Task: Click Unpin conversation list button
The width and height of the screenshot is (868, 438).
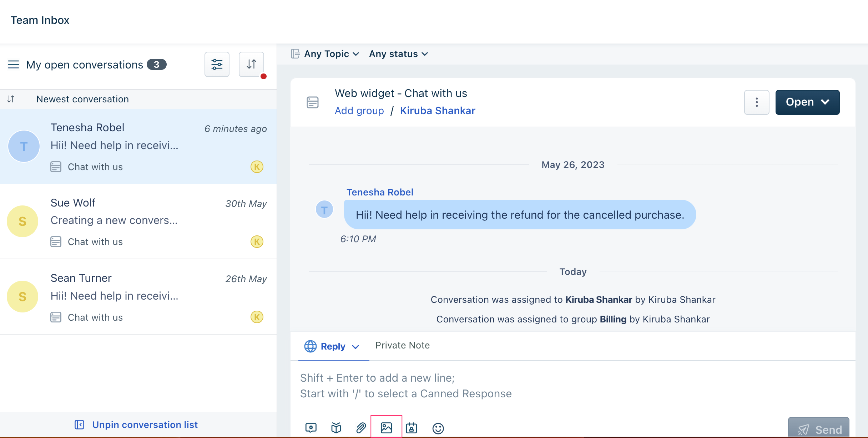Action: (x=136, y=424)
